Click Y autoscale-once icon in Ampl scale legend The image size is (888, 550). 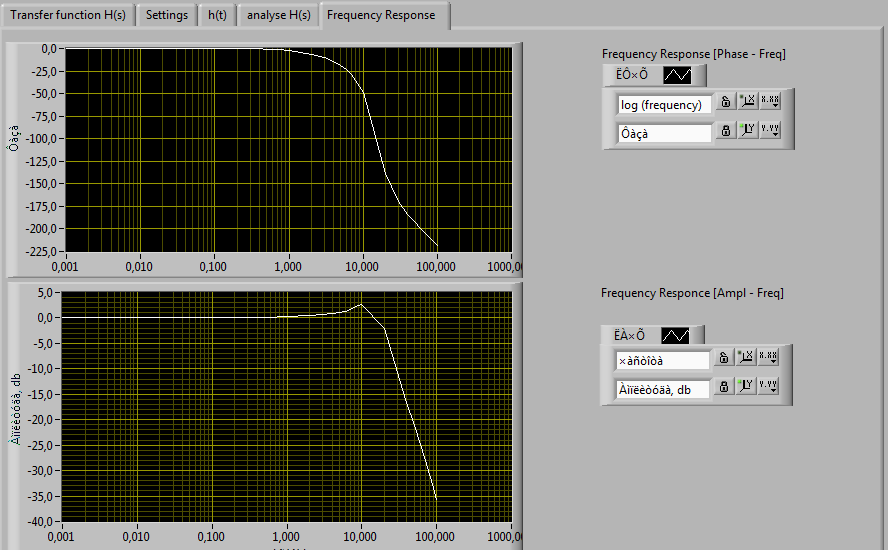coord(745,386)
